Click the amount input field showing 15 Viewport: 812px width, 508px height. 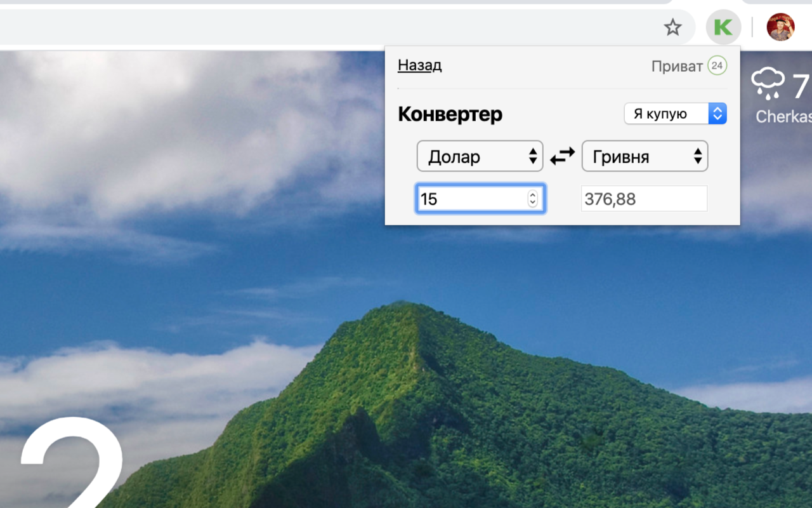coord(480,199)
